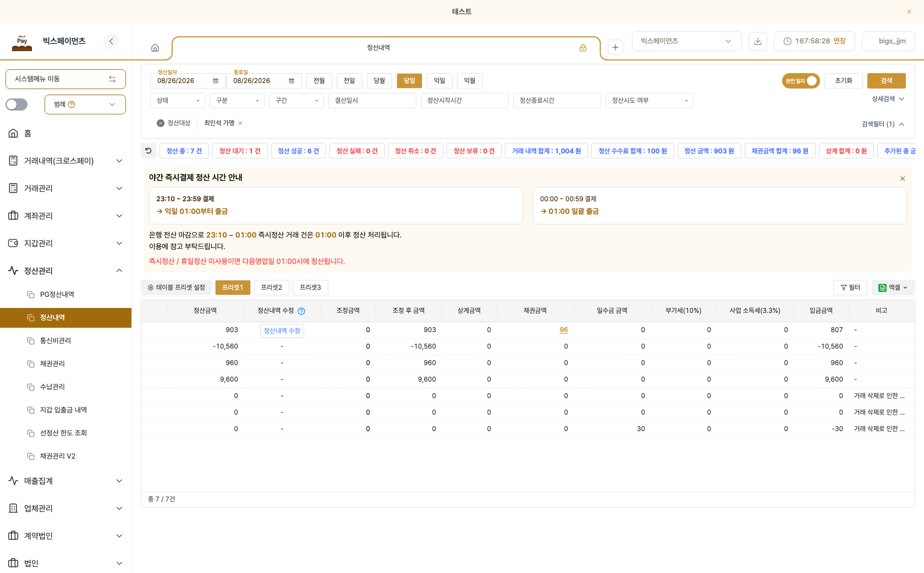Click the 96 채권금액 link

[x=564, y=330]
